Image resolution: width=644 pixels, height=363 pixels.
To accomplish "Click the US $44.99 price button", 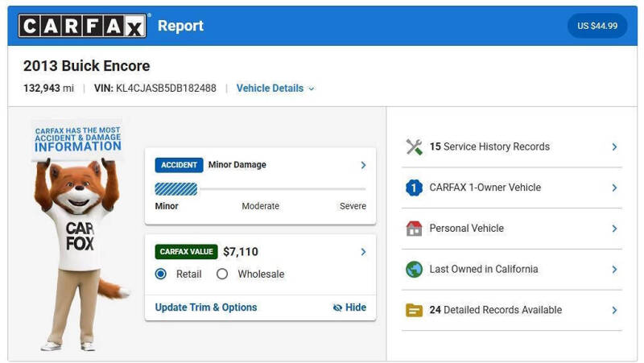I will tap(597, 26).
